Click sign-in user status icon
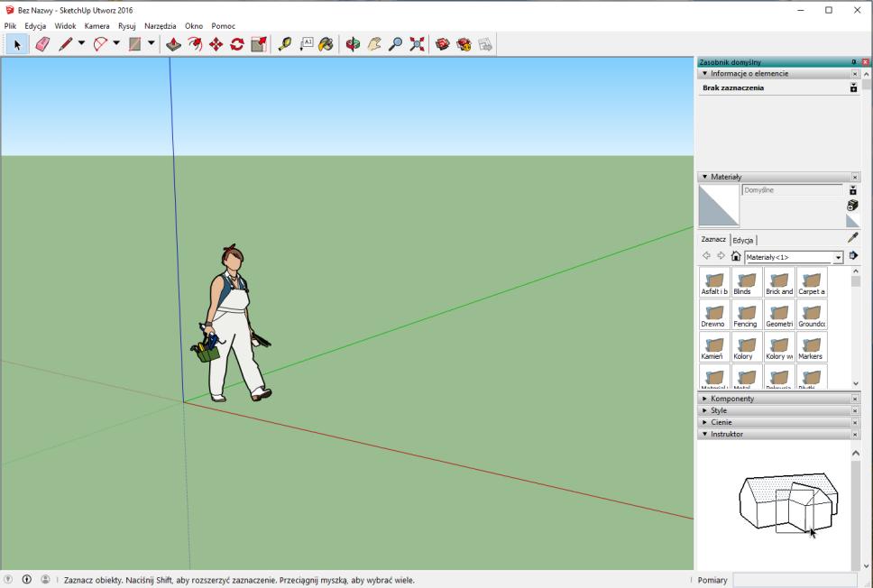Viewport: 873px width, 588px height. pyautogui.click(x=46, y=580)
